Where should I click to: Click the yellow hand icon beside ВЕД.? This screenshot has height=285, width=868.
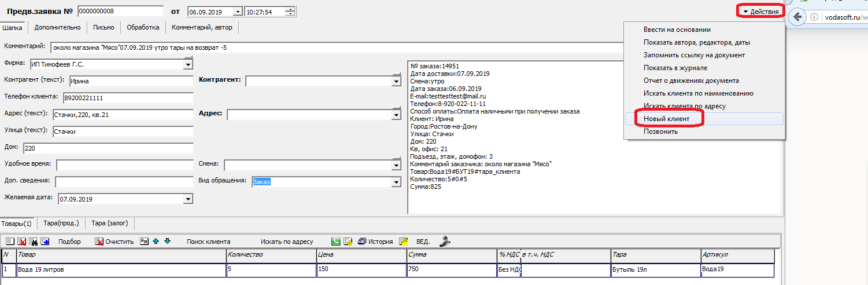404,242
